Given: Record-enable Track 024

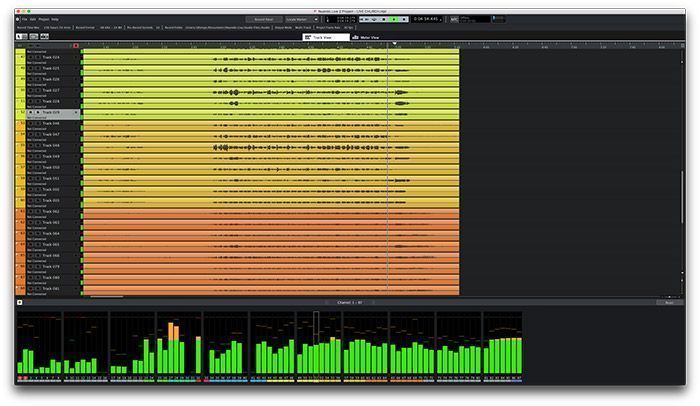Looking at the screenshot, I should point(31,57).
